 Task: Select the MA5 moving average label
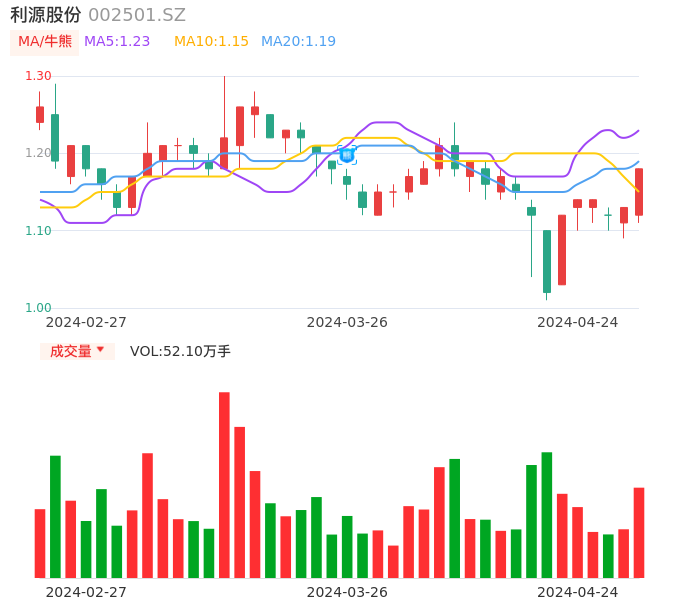pos(117,42)
